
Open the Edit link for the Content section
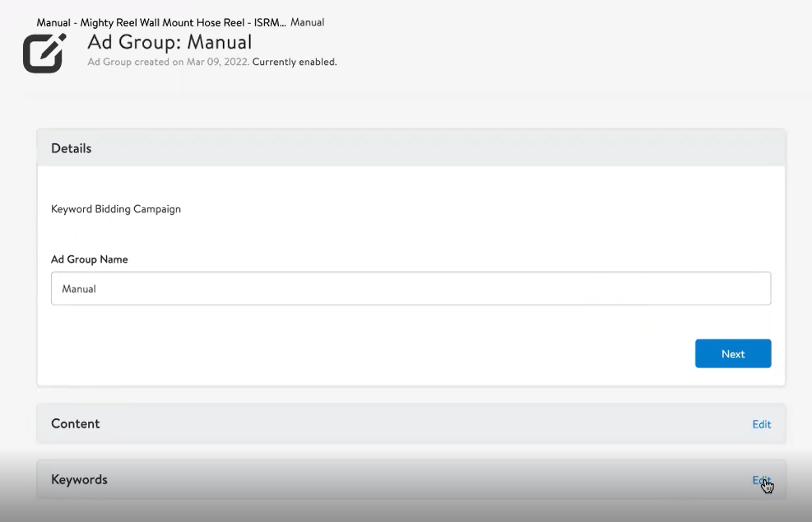click(x=760, y=424)
